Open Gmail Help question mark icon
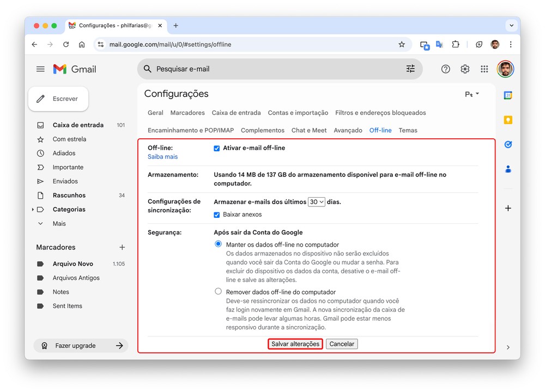 click(445, 69)
